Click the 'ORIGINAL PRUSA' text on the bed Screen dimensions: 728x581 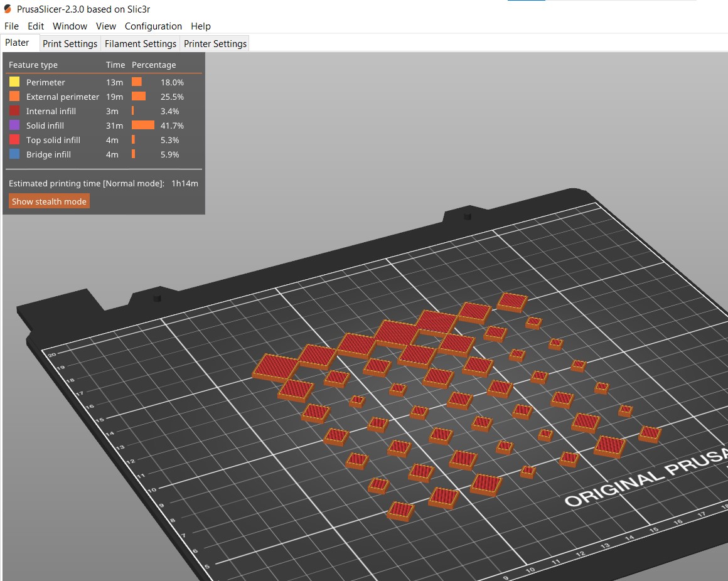646,477
